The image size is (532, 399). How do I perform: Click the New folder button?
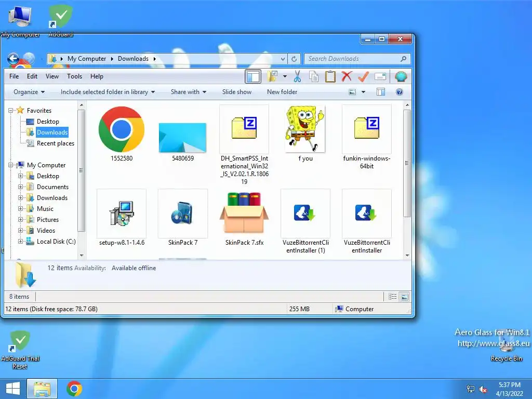[x=282, y=92]
